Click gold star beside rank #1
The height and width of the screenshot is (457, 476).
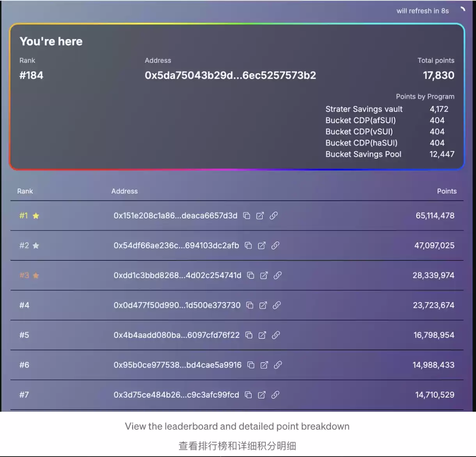(x=36, y=216)
